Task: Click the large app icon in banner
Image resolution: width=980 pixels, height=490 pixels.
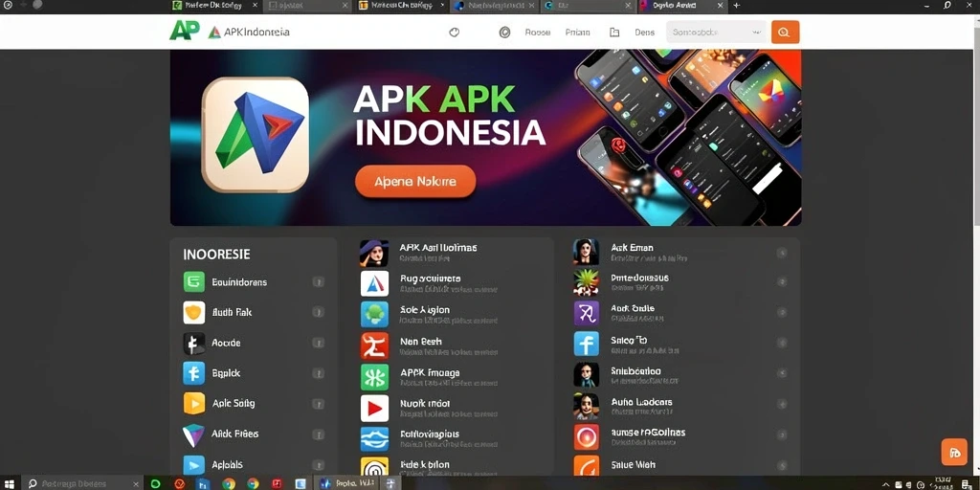Action: click(256, 134)
